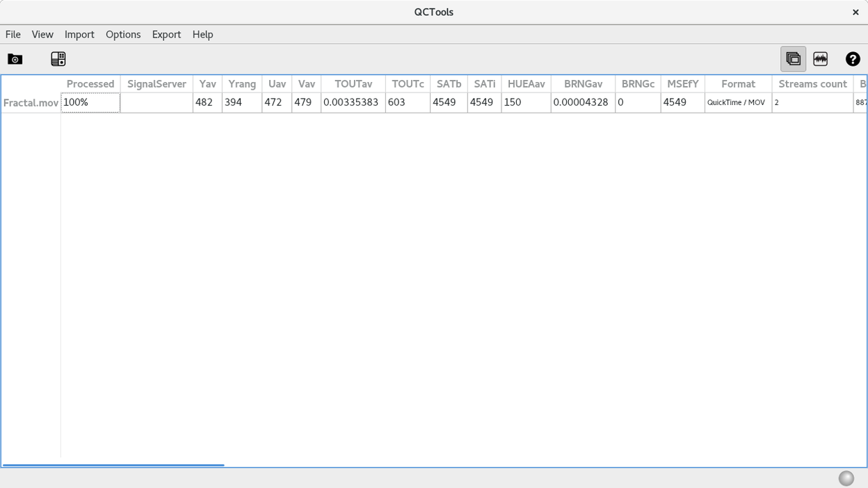This screenshot has width=868, height=488.
Task: Open the Export menu
Action: 166,34
